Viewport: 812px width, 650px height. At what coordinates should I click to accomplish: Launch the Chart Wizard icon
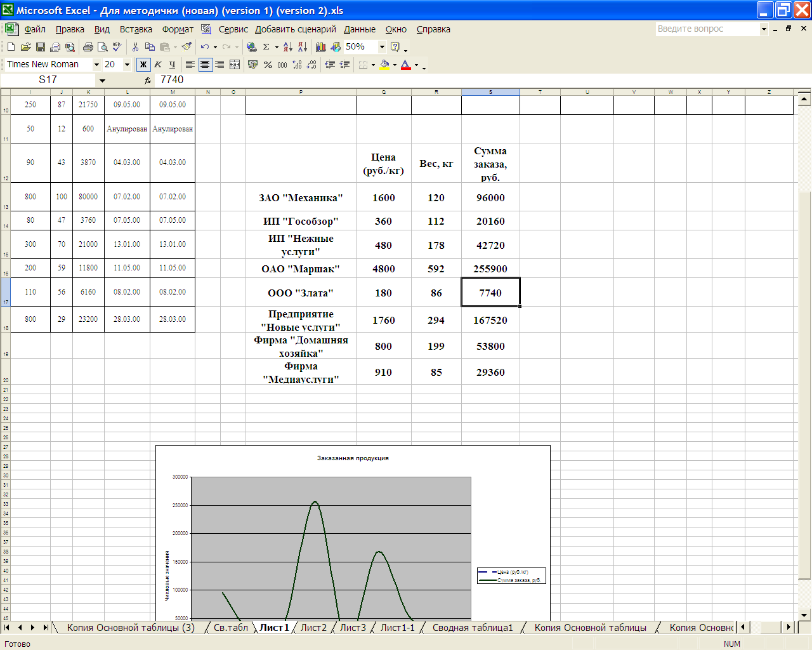[x=321, y=47]
